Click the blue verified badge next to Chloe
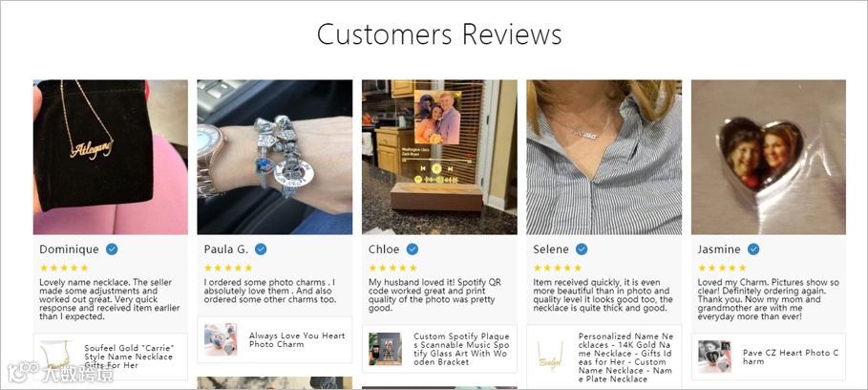Image resolution: width=868 pixels, height=390 pixels. tap(413, 249)
